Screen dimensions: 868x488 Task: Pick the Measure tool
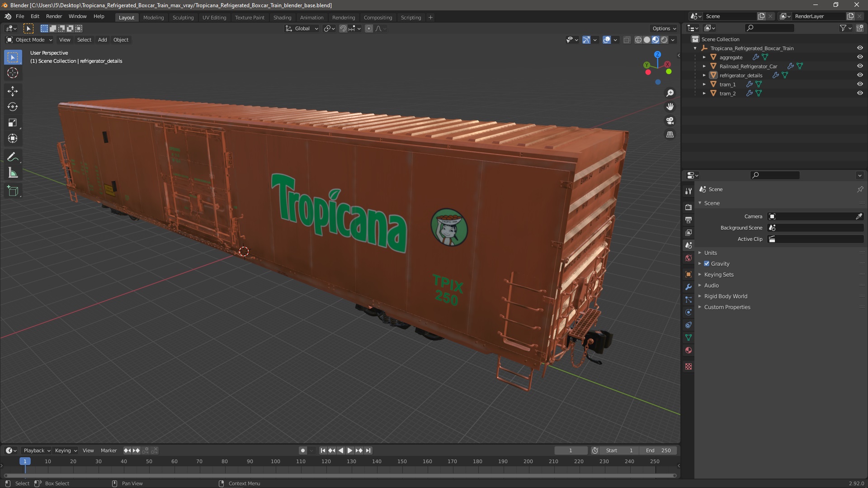click(13, 173)
